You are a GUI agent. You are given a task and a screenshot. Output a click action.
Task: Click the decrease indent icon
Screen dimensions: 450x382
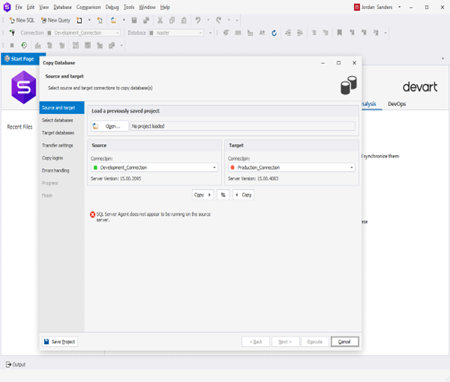(x=288, y=33)
